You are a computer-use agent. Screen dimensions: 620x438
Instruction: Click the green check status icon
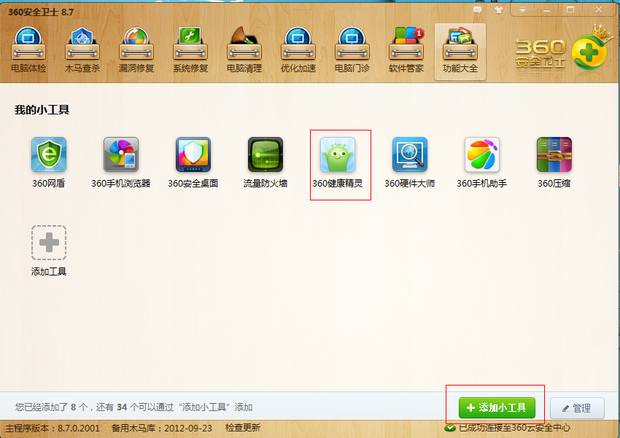tap(450, 428)
